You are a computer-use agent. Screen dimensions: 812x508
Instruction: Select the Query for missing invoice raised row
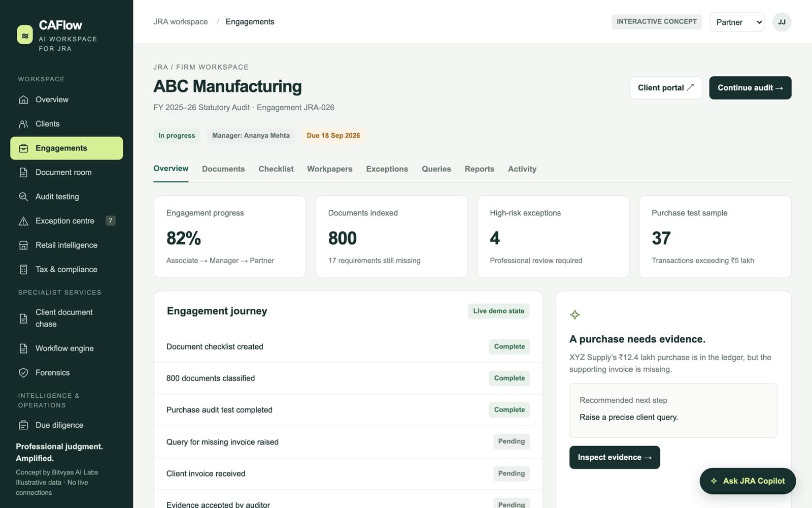pyautogui.click(x=348, y=442)
